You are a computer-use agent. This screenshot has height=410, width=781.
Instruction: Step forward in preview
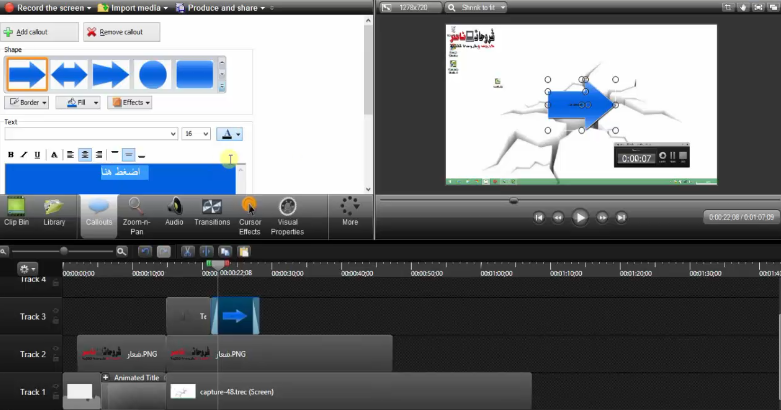coord(602,217)
